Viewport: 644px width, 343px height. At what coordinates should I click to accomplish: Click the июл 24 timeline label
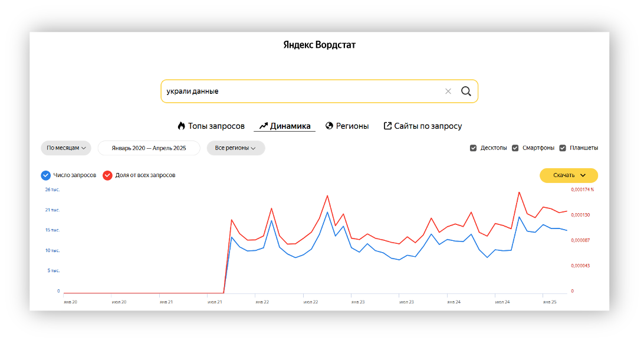502,302
